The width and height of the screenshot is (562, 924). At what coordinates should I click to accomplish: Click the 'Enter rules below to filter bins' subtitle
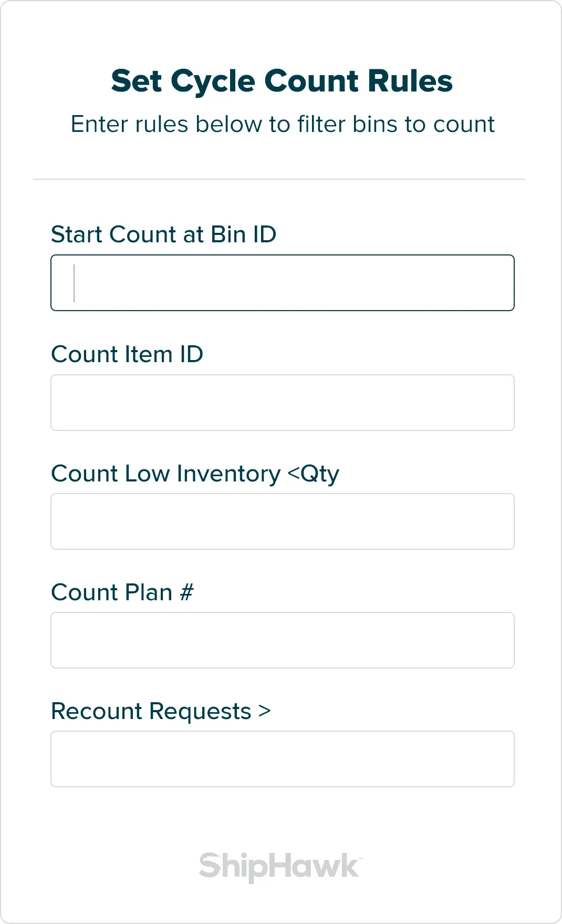[283, 125]
